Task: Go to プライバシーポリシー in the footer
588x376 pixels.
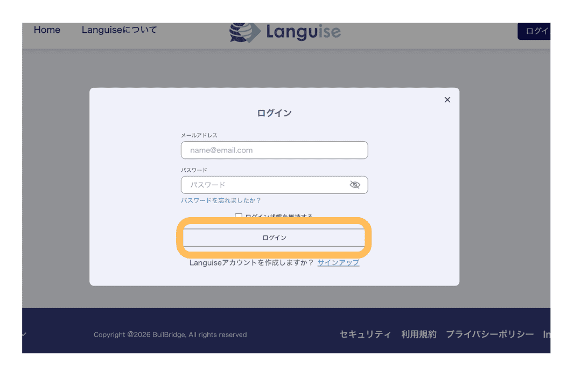Action: 489,335
